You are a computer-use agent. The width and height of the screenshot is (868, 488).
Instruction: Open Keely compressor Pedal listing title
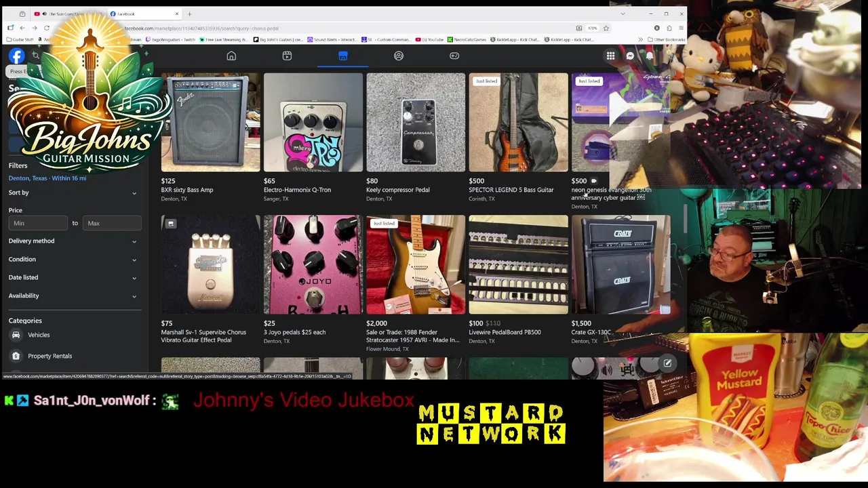click(x=398, y=190)
